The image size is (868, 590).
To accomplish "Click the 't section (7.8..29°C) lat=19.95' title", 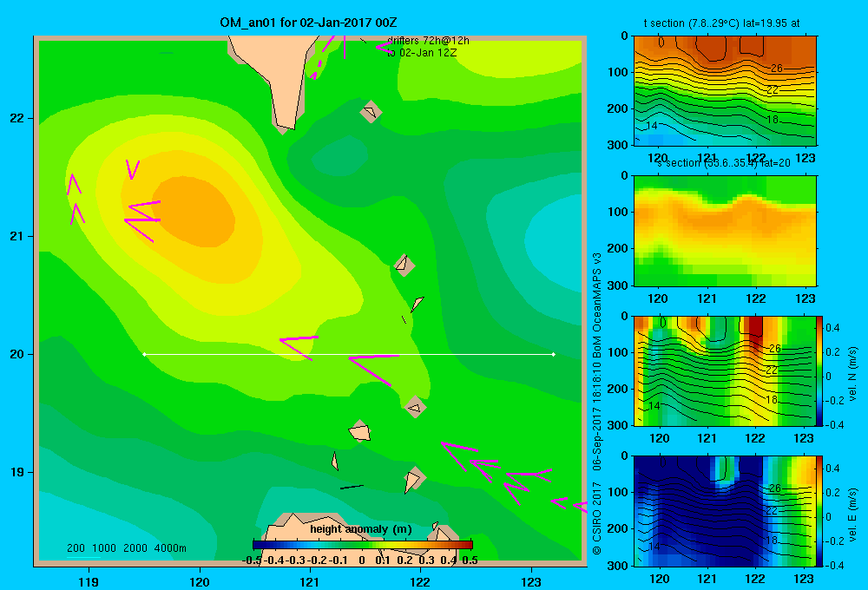I will [x=721, y=23].
